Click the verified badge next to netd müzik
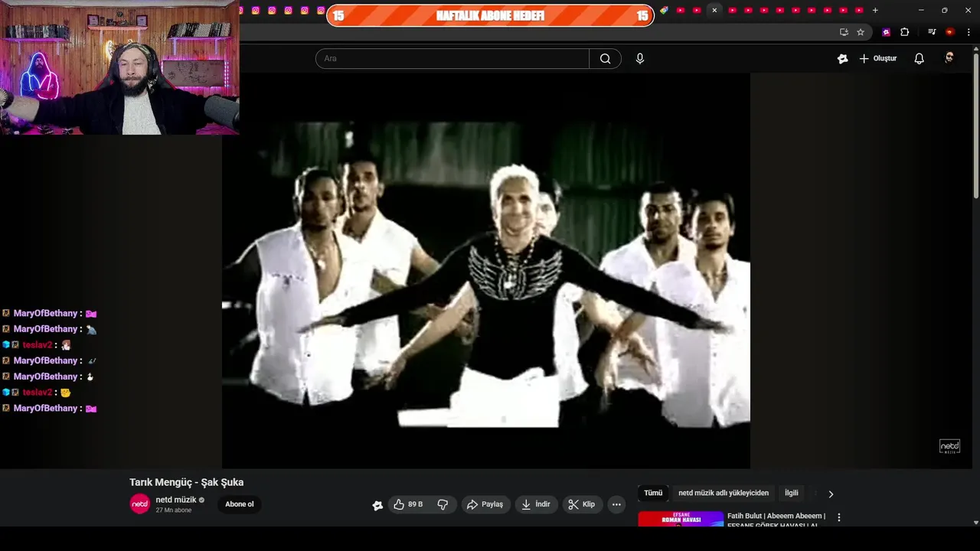Viewport: 980px width, 551px height. click(x=202, y=500)
